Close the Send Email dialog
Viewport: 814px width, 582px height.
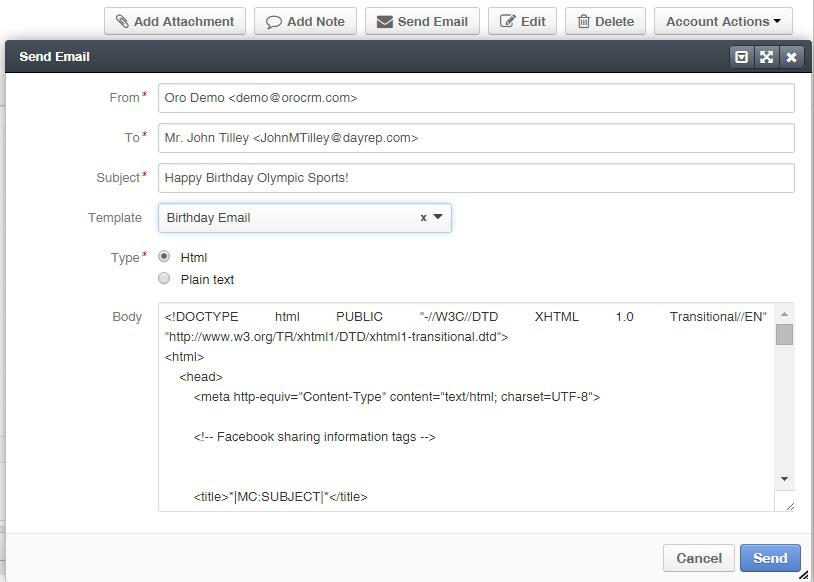pos(791,57)
